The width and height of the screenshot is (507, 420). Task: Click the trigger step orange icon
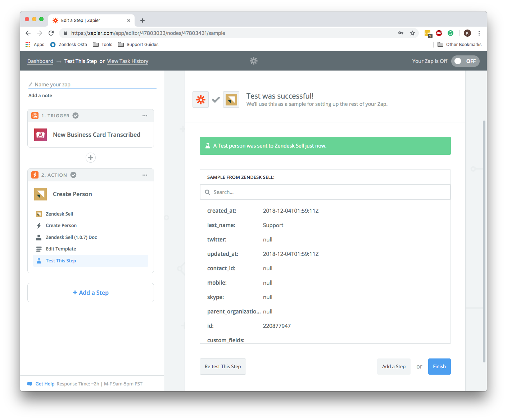click(35, 116)
